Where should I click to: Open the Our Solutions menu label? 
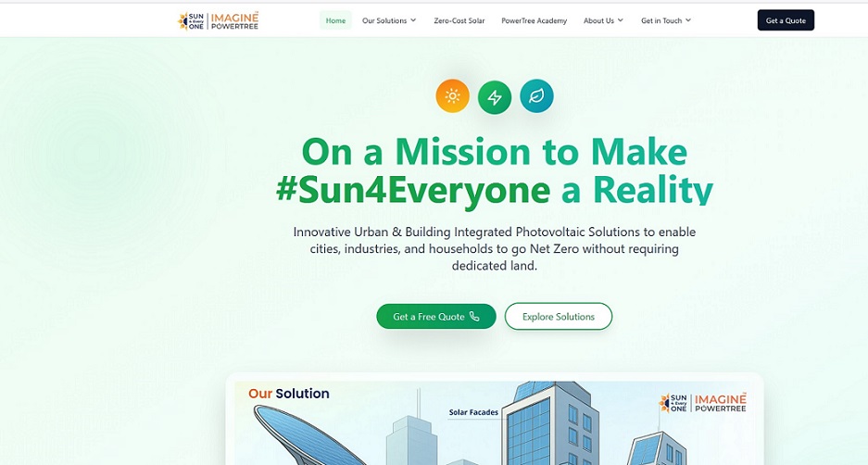tap(384, 20)
